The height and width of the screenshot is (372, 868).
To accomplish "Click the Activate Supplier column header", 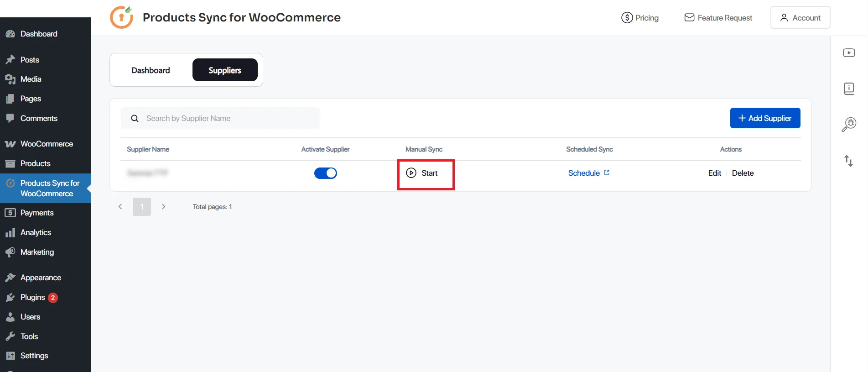I will pos(325,149).
